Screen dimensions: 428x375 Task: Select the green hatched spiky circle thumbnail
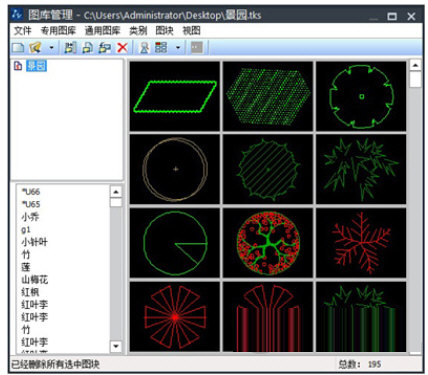268,169
